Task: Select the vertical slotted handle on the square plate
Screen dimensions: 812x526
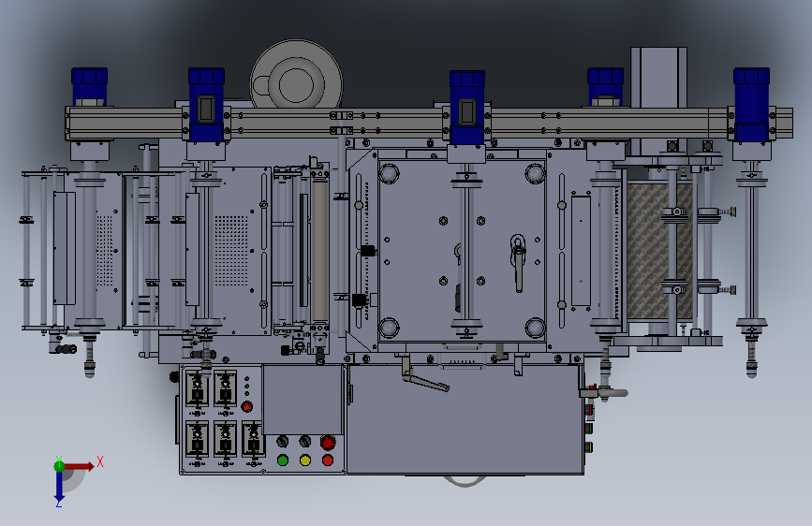Action: tap(518, 263)
